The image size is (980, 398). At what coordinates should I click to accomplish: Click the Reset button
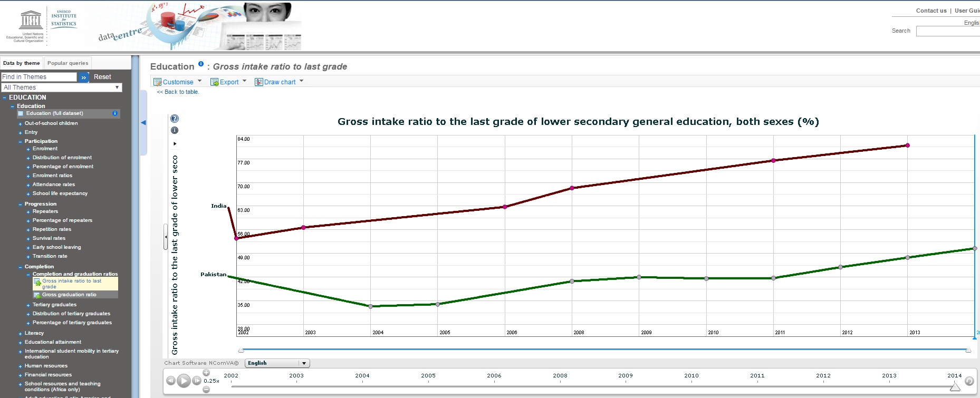pos(102,77)
